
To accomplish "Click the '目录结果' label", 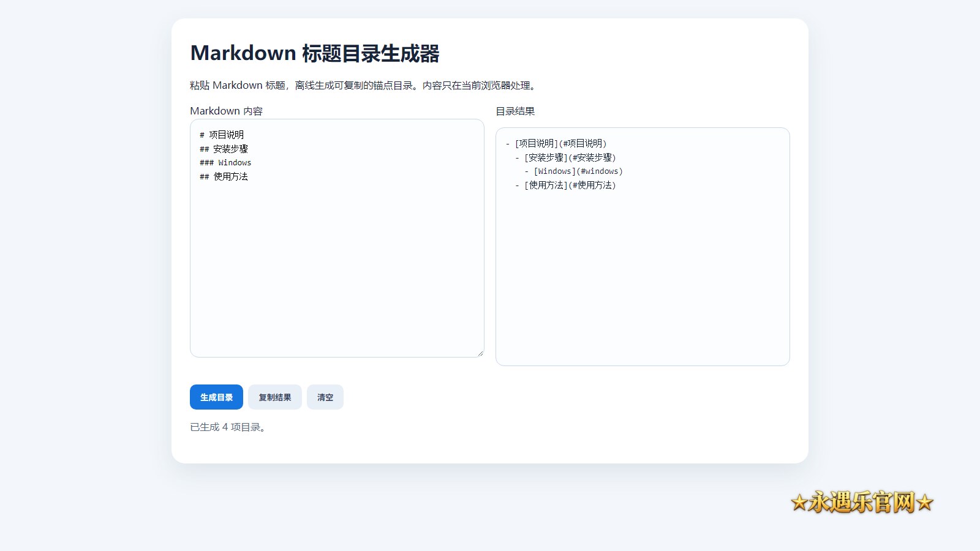I will [515, 111].
